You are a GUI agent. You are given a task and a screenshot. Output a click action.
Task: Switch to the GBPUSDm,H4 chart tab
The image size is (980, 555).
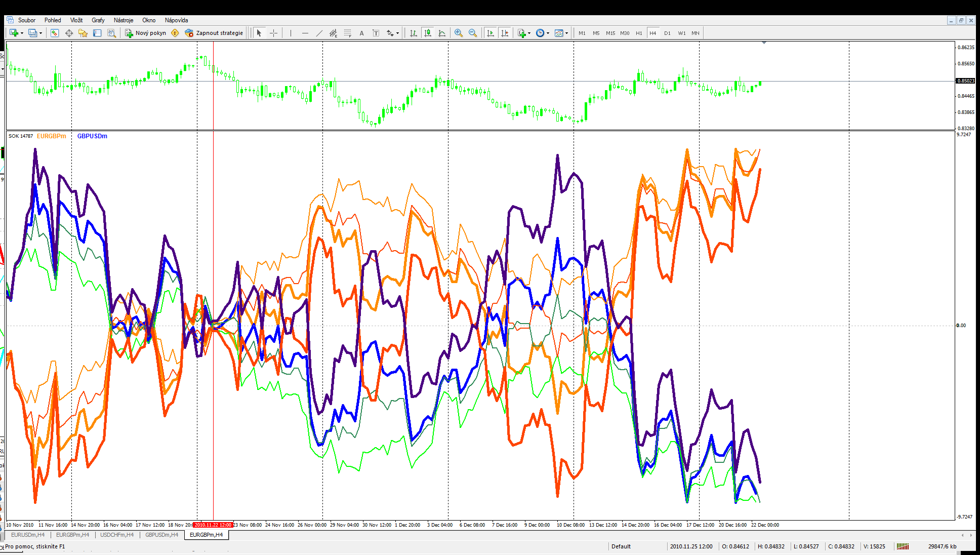[x=161, y=535]
